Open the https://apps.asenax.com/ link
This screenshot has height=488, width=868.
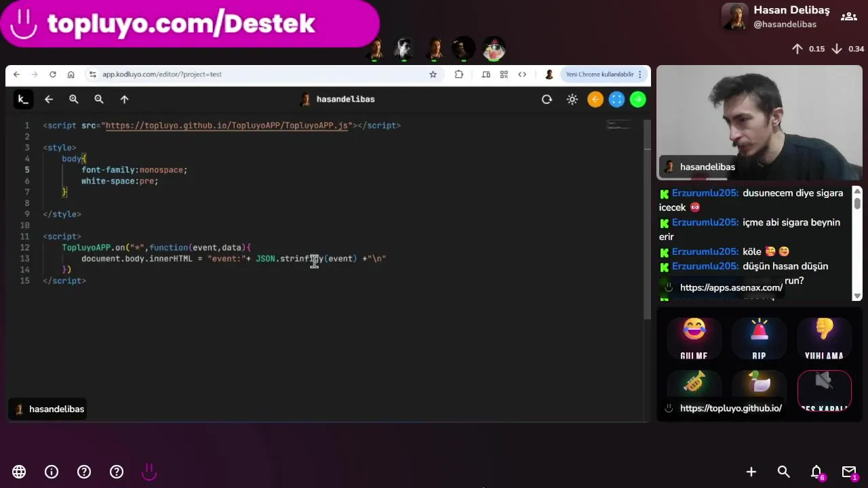pos(731,287)
